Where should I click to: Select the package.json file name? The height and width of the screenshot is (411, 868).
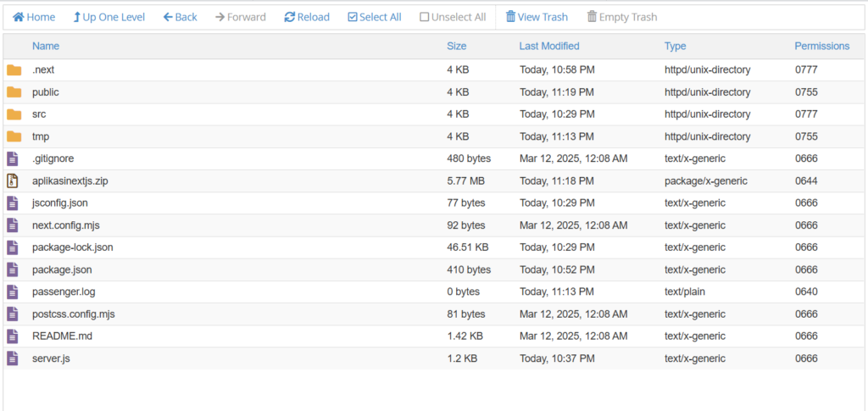(x=62, y=269)
